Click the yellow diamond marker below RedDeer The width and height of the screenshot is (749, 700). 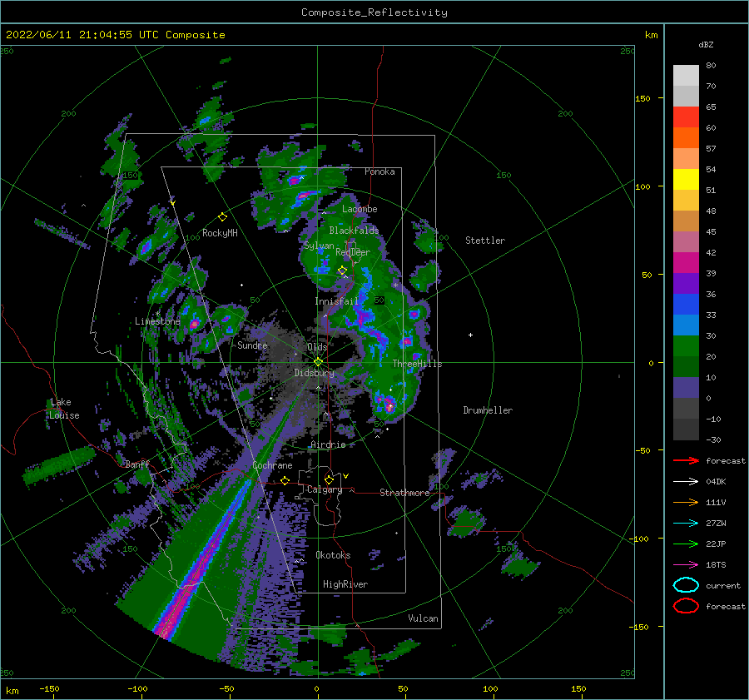coord(342,271)
